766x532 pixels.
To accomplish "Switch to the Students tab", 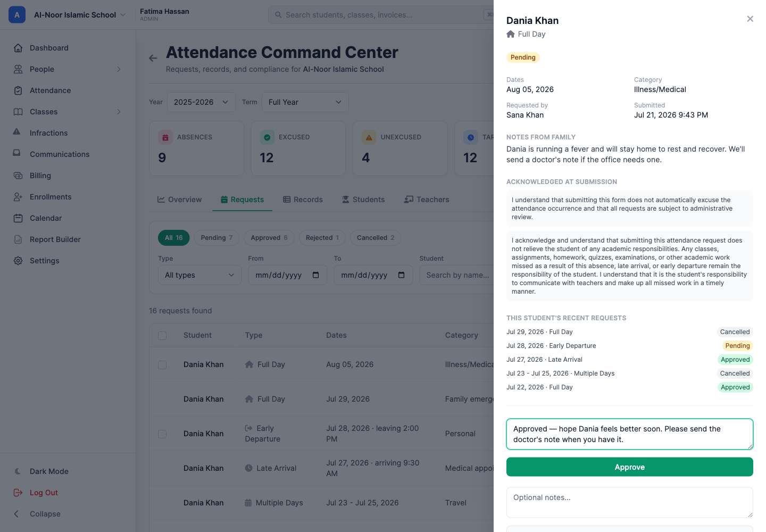I will tap(363, 199).
